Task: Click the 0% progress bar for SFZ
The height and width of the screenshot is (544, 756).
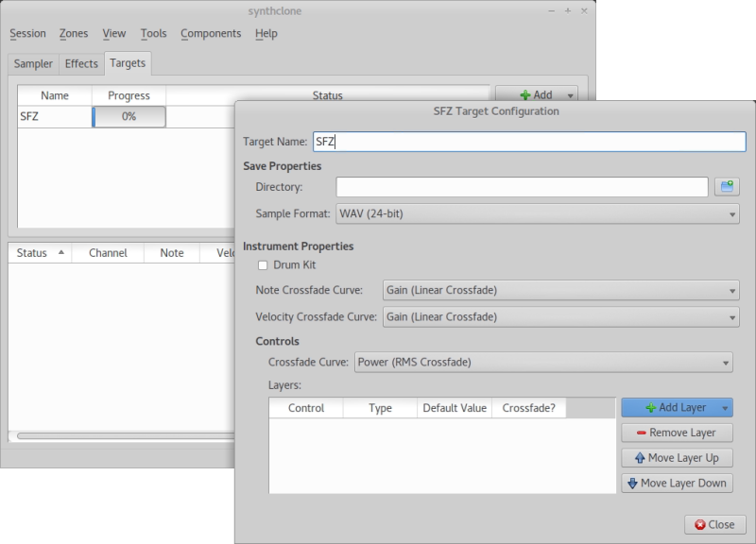Action: click(129, 116)
